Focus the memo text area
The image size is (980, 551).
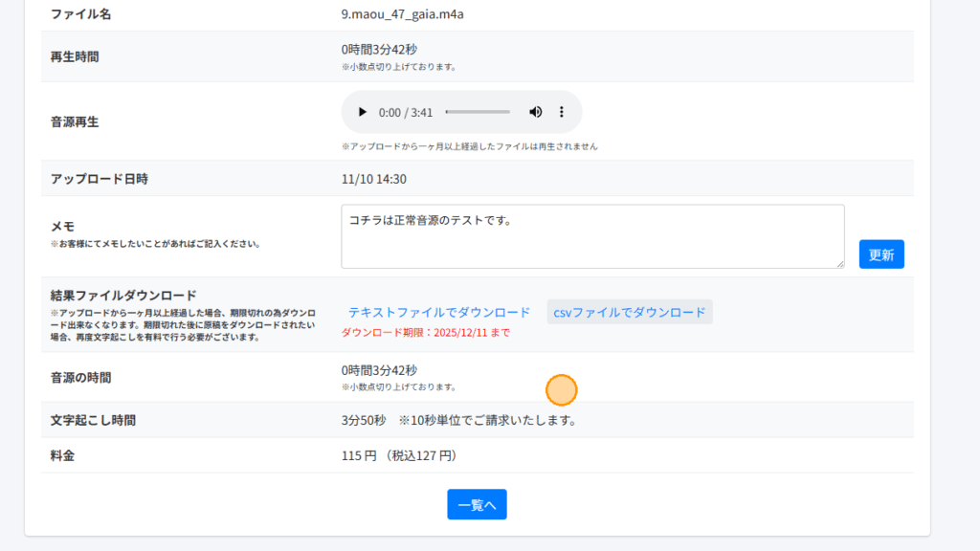click(x=591, y=235)
